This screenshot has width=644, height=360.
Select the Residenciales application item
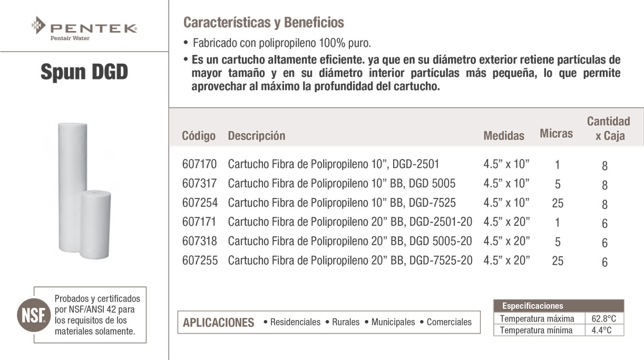(294, 322)
